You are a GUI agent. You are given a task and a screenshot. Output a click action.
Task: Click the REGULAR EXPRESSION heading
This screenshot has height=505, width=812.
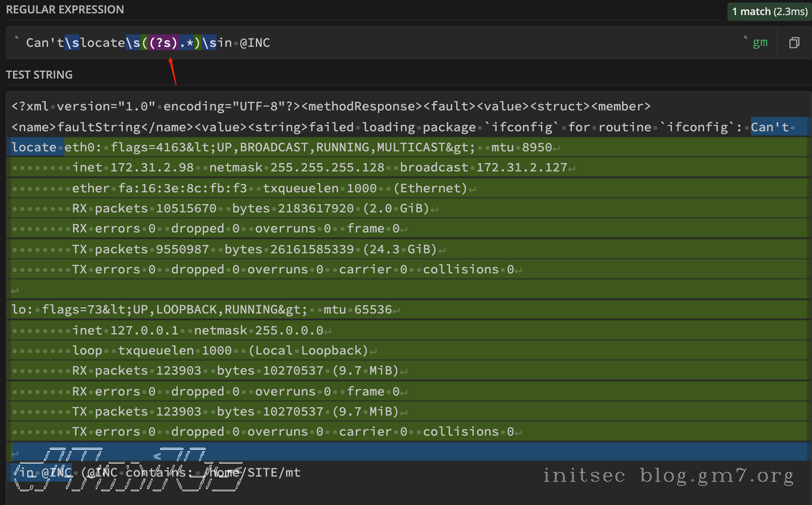[65, 10]
